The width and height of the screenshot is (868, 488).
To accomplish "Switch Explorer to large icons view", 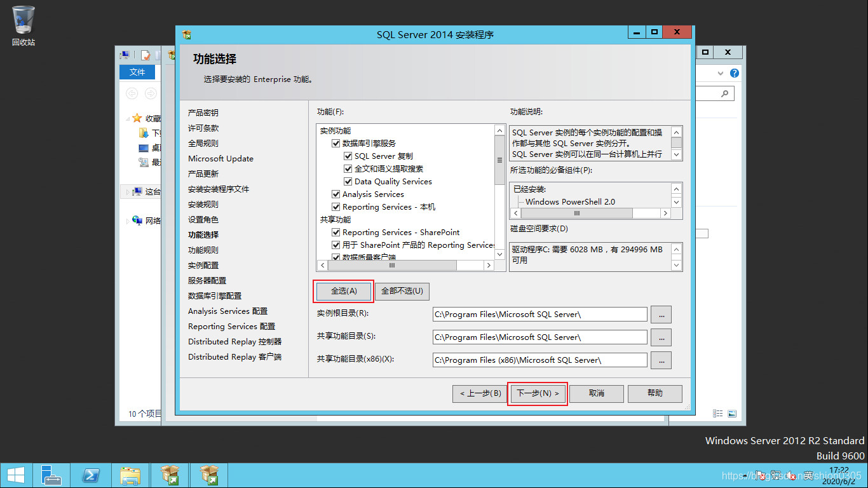I will point(732,413).
